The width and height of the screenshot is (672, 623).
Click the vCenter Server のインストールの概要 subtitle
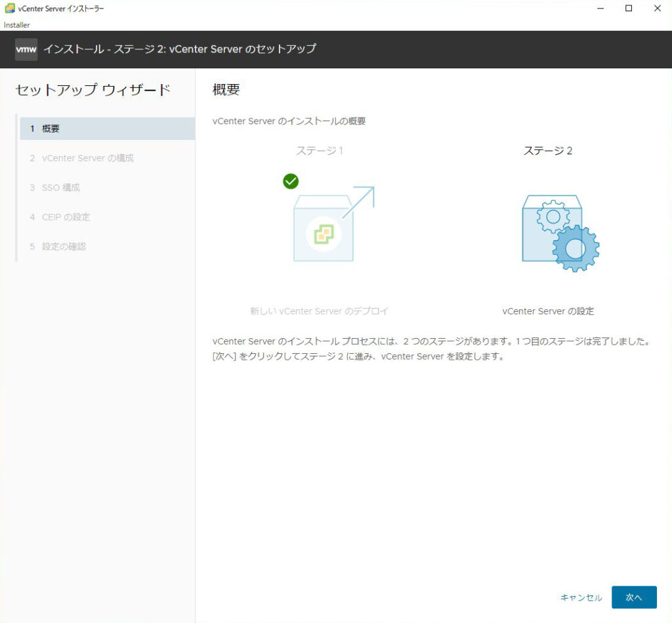[289, 121]
